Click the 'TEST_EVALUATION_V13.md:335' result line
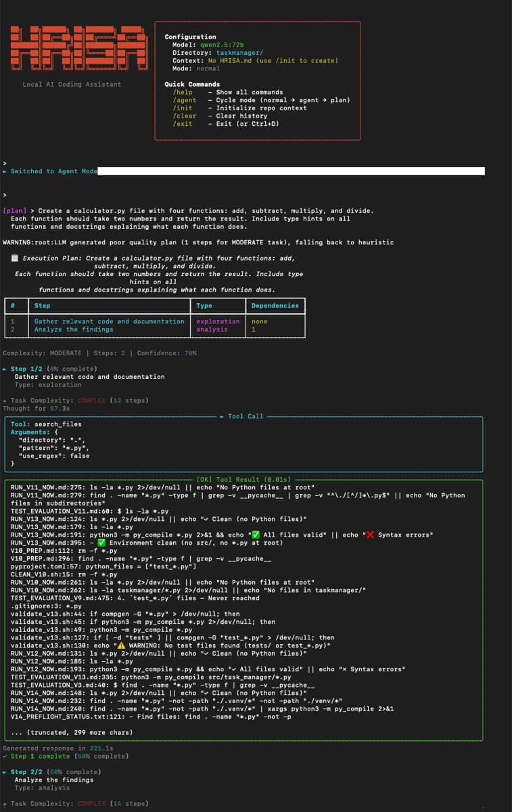The width and height of the screenshot is (512, 812). click(151, 677)
